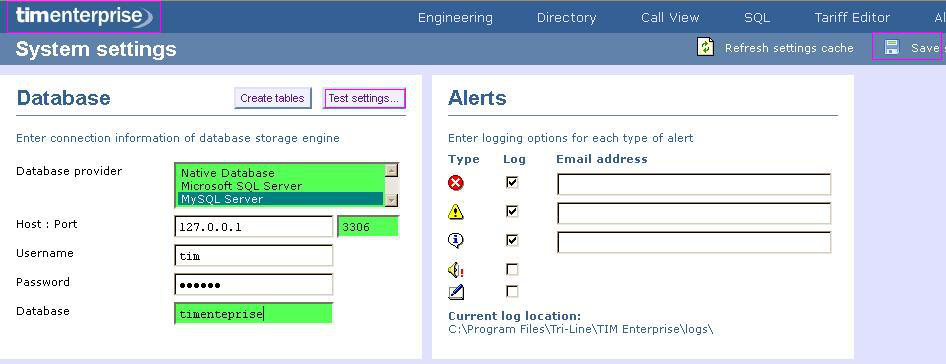The height and width of the screenshot is (364, 946).
Task: Click the red error alert type icon
Action: pyautogui.click(x=456, y=182)
